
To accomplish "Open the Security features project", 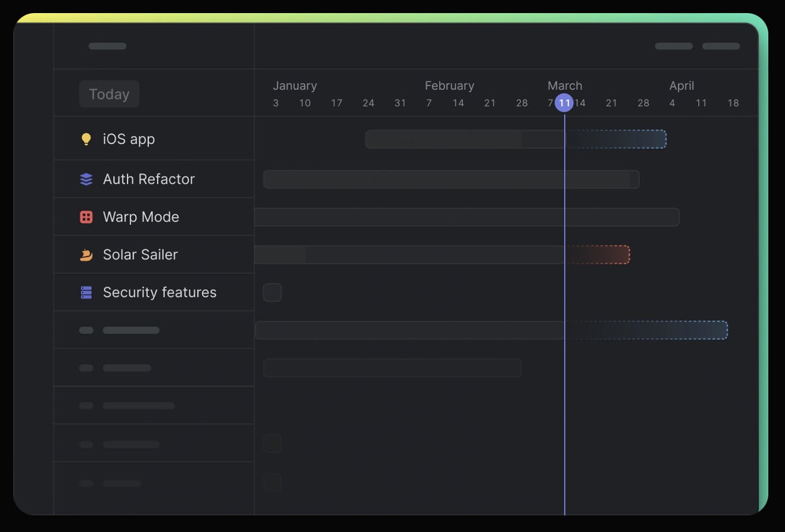I will 160,292.
